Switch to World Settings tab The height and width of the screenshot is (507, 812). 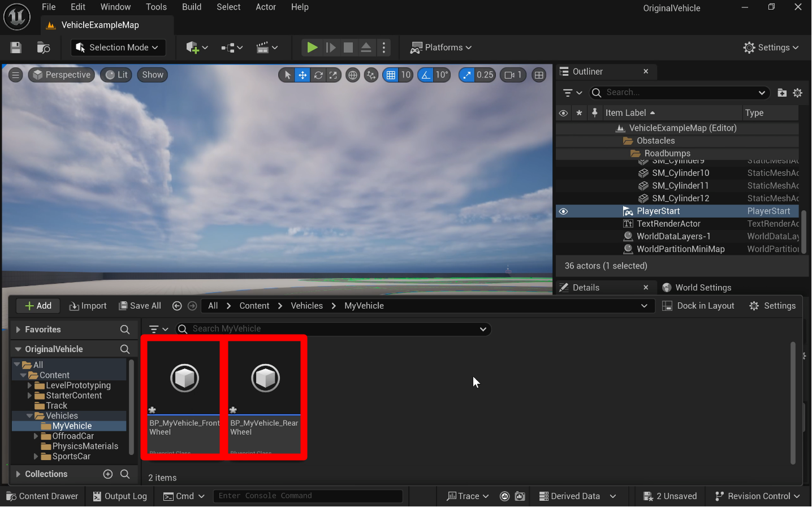tap(697, 288)
